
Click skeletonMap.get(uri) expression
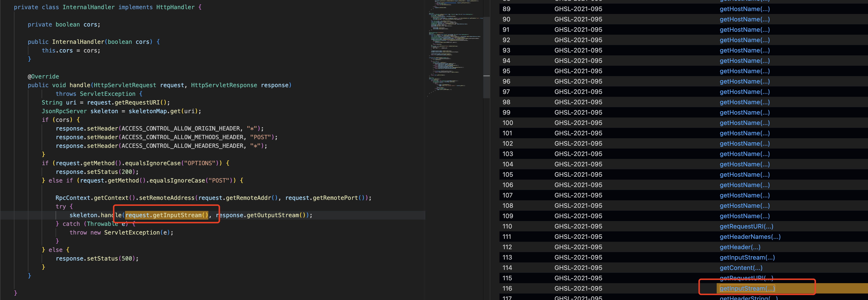tap(163, 111)
